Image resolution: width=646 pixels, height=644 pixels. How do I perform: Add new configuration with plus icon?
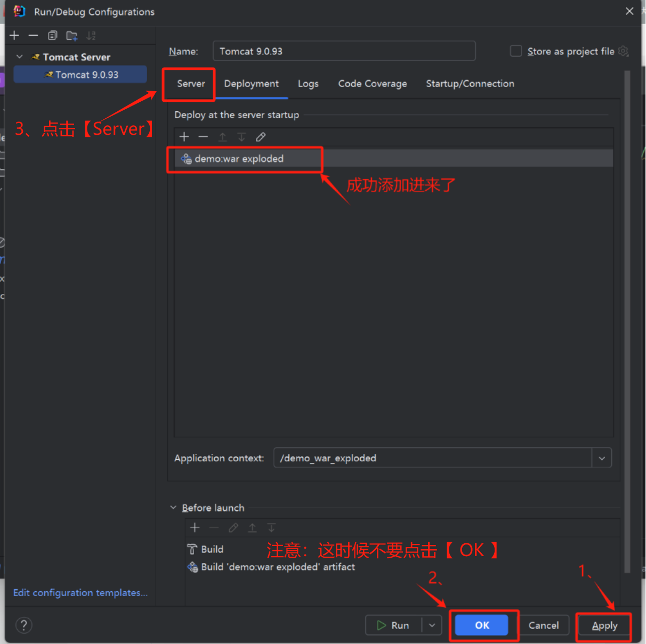(x=14, y=35)
